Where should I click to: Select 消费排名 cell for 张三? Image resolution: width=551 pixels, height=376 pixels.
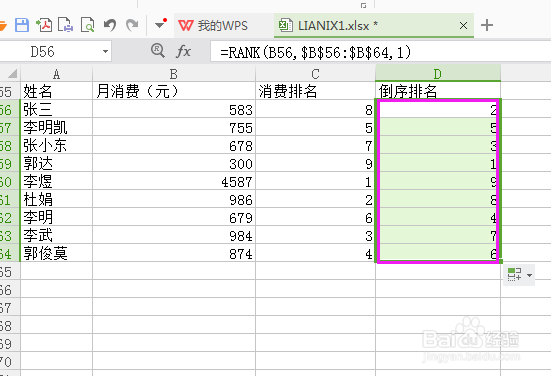(x=315, y=109)
